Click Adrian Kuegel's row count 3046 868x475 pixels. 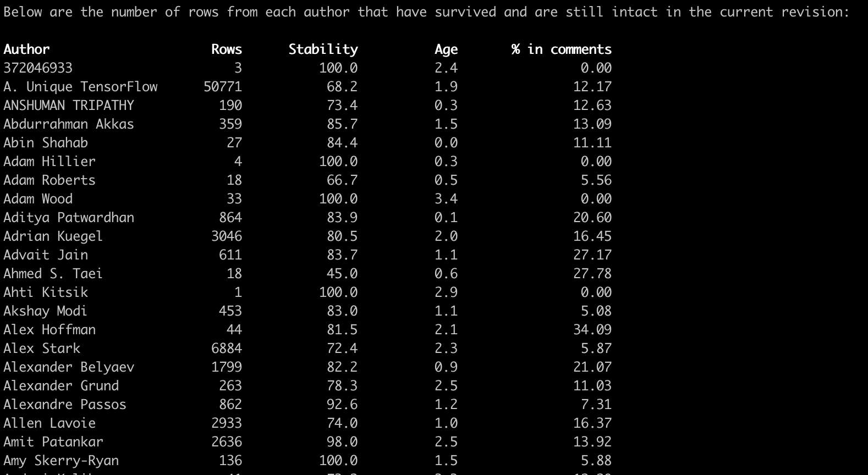[226, 236]
